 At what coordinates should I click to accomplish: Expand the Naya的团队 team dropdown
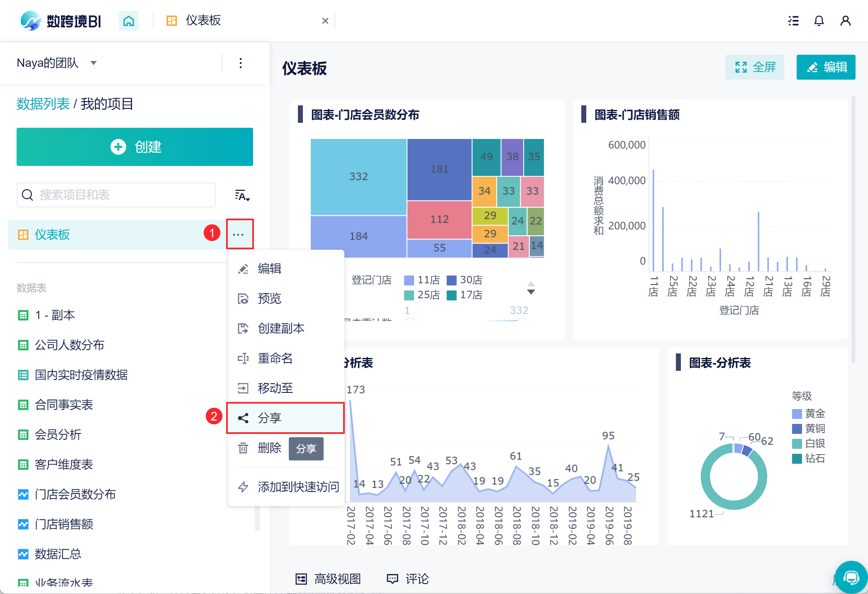94,63
